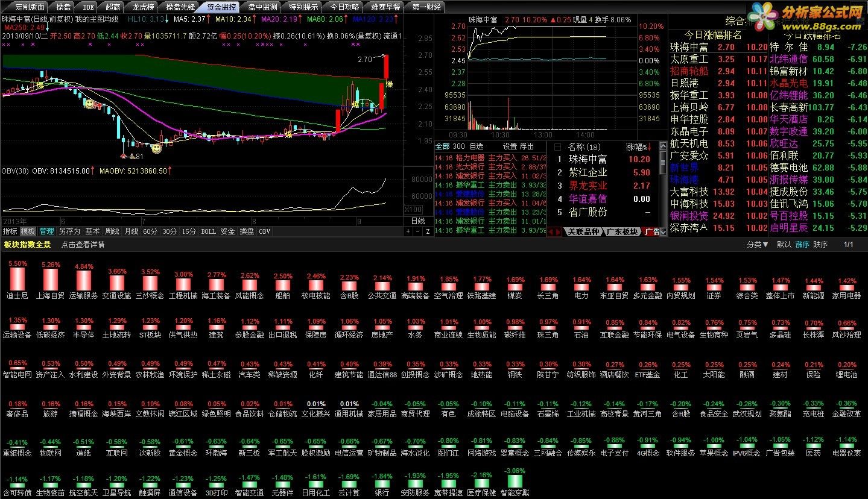The width and height of the screenshot is (868, 499).
Task: Click the 智能穿戴 sector bar icon
Action: pyautogui.click(x=515, y=481)
